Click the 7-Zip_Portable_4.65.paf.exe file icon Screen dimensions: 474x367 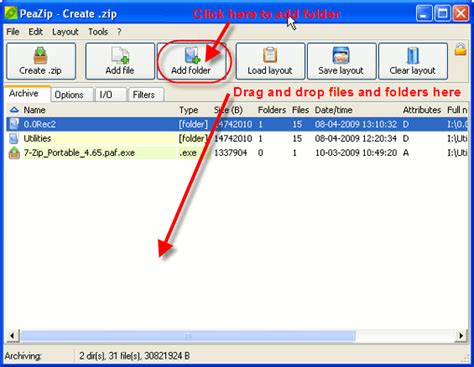[x=14, y=153]
